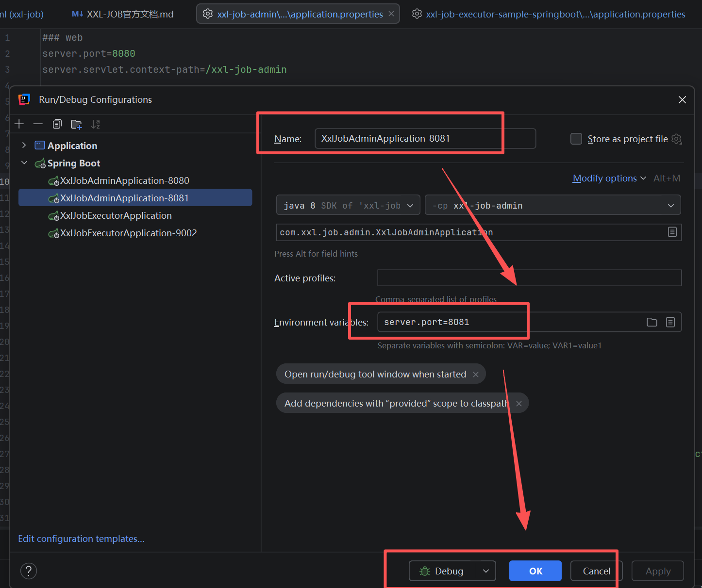
Task: Click the Spring Boot icon of XxlJobAdminApplication-8080
Action: tap(54, 181)
